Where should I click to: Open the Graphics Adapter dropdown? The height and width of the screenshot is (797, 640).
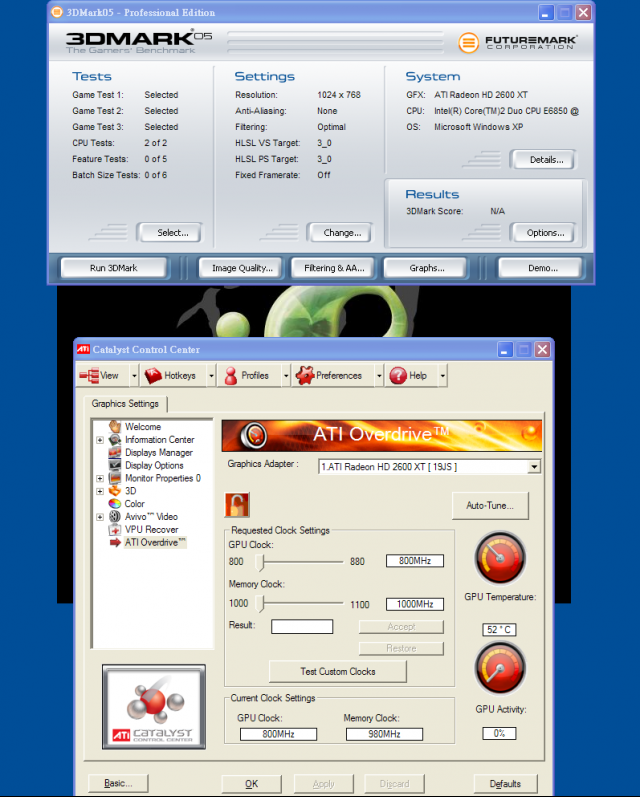[534, 467]
